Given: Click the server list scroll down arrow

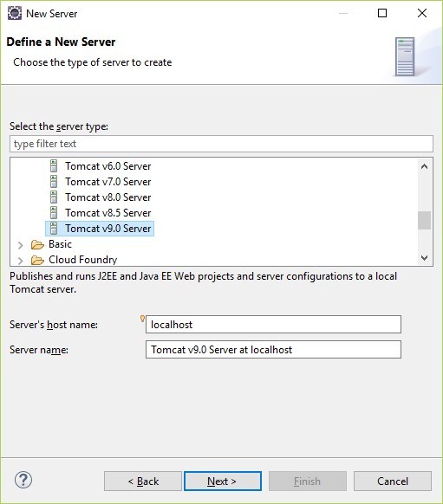Looking at the screenshot, I should tap(424, 258).
